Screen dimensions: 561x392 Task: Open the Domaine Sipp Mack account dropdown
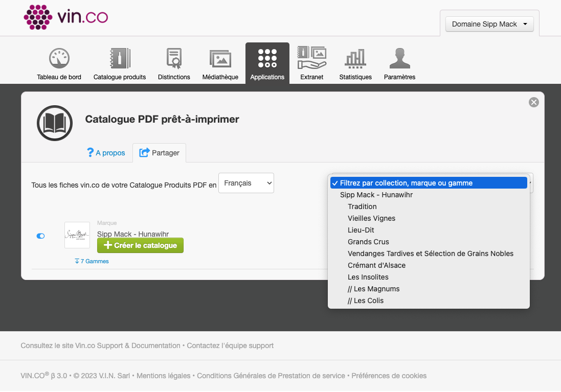point(489,24)
